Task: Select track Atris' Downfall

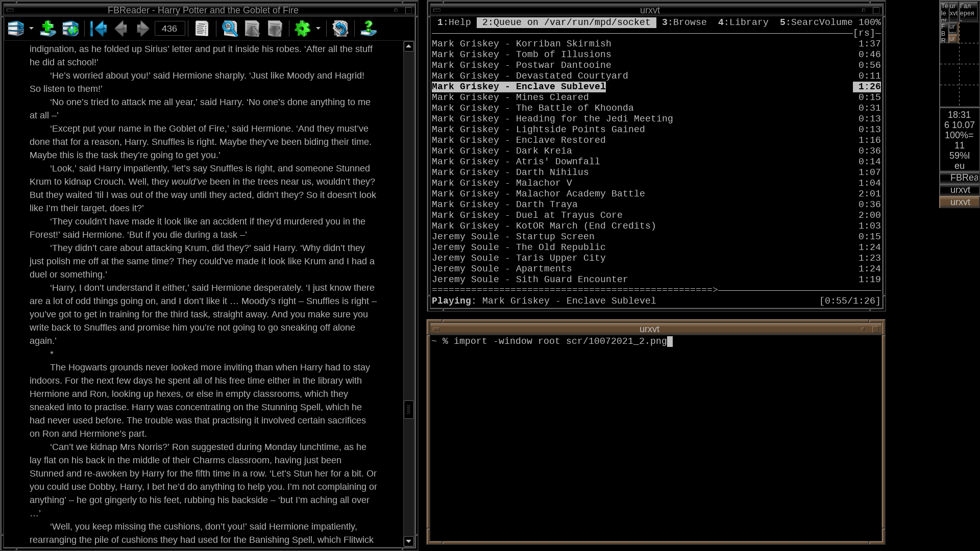Action: (x=656, y=162)
